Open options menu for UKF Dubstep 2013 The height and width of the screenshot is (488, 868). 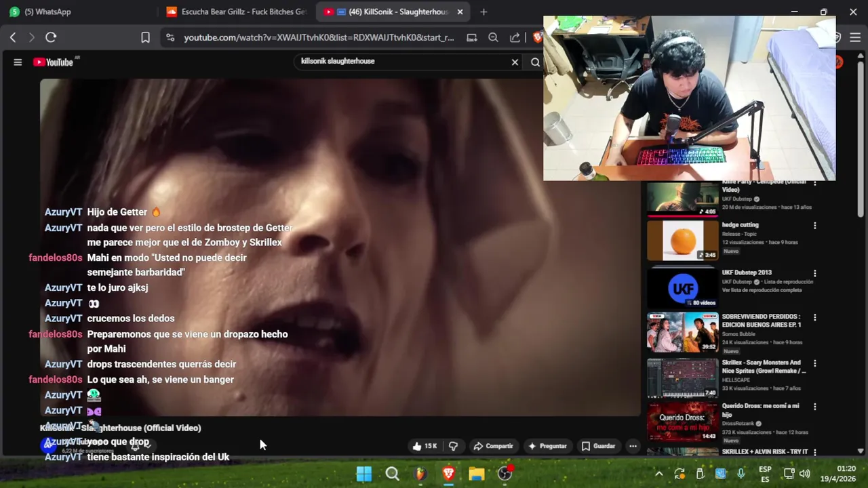[815, 274]
